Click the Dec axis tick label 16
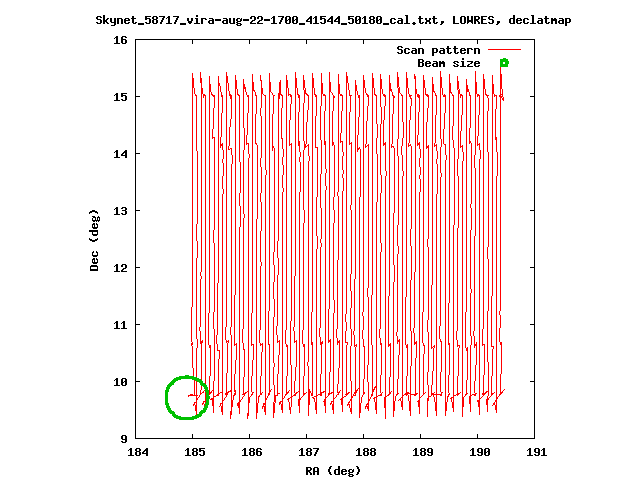Screen dimensions: 640x480 tap(120, 40)
